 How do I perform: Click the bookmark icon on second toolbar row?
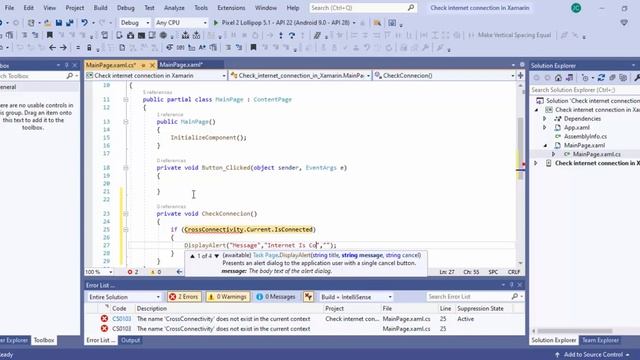point(49,35)
